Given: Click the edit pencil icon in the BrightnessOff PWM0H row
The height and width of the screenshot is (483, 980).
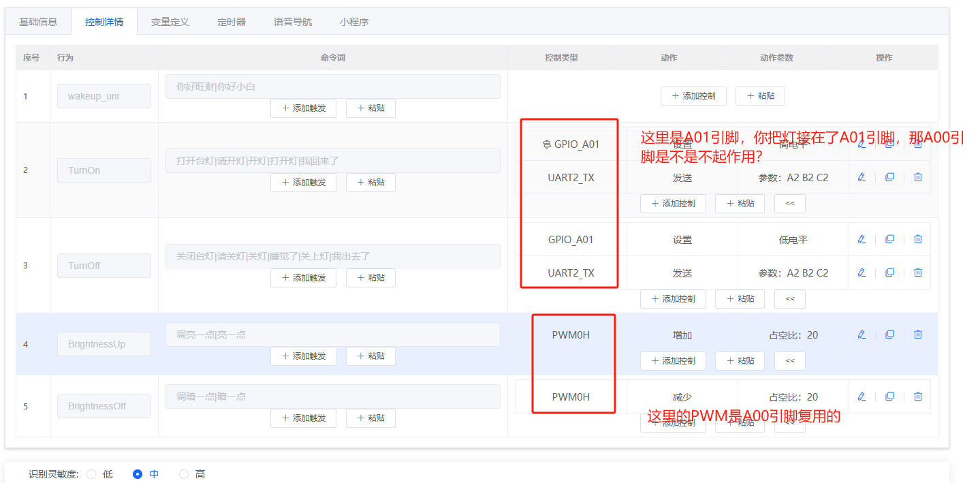Looking at the screenshot, I should point(862,396).
